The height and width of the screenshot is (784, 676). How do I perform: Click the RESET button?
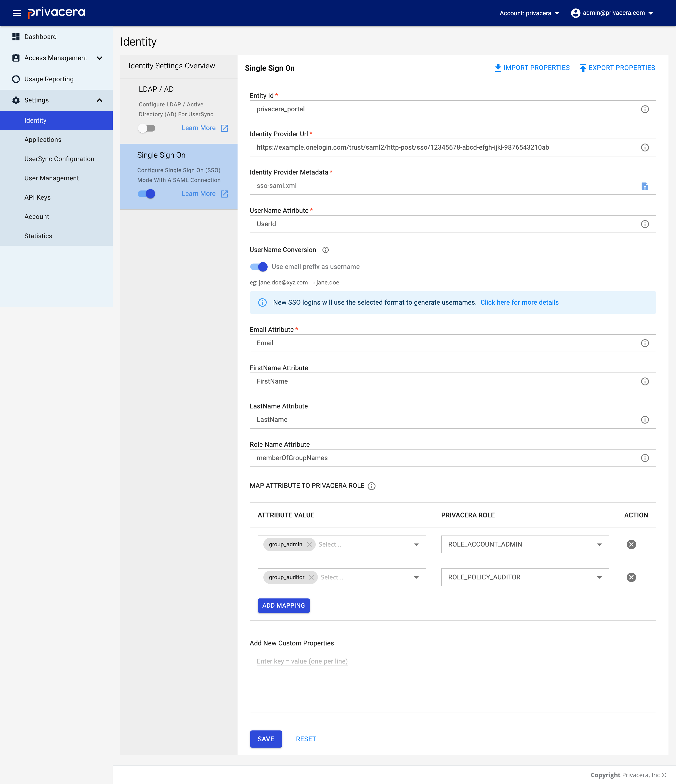(306, 739)
